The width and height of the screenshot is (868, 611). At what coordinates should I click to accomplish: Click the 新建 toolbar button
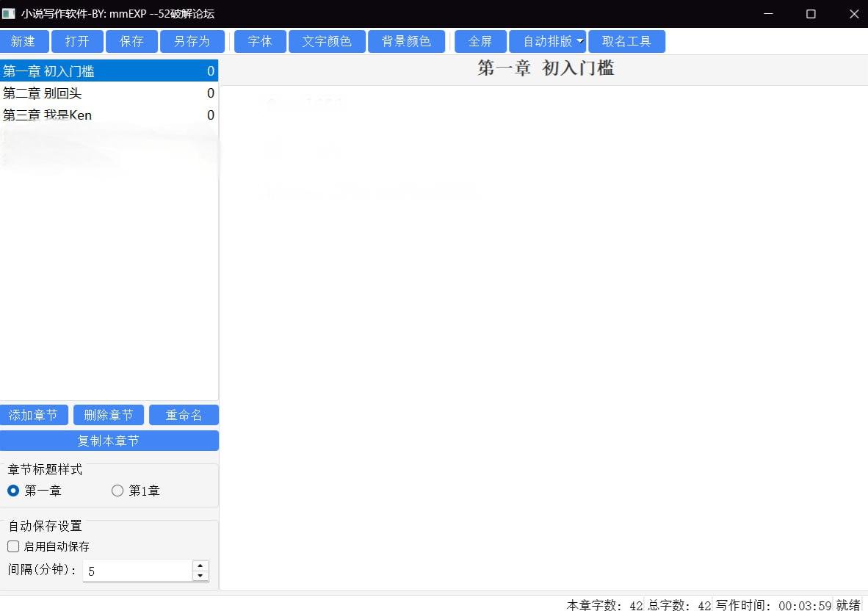coord(24,42)
